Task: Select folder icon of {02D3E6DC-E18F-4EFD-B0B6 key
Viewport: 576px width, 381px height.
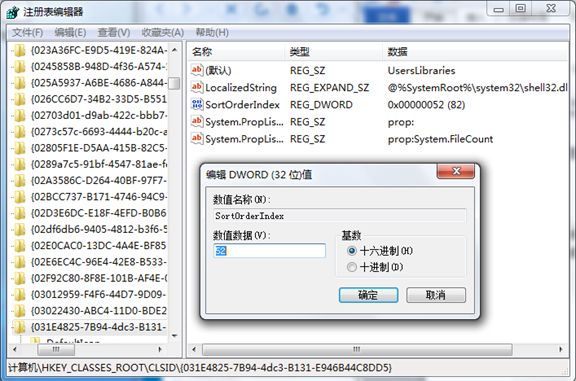Action: [19, 213]
